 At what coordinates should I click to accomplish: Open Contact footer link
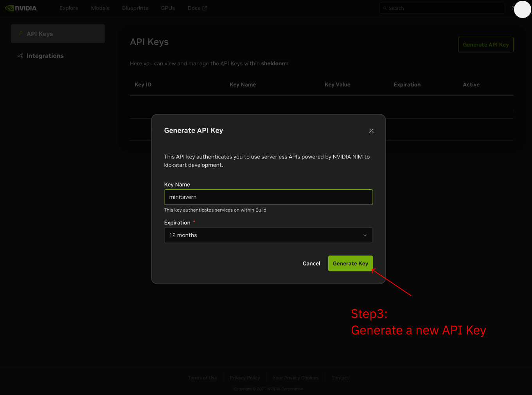(x=340, y=378)
